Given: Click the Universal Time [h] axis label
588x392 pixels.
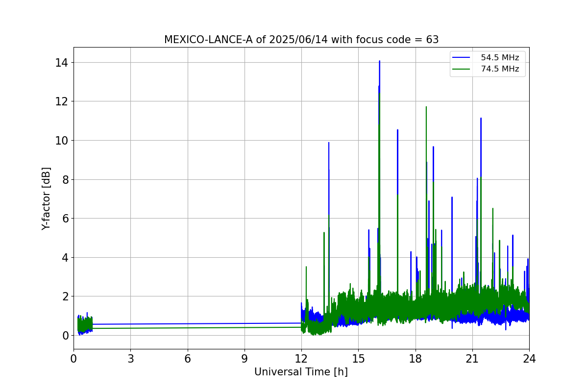Looking at the screenshot, I should [301, 372].
